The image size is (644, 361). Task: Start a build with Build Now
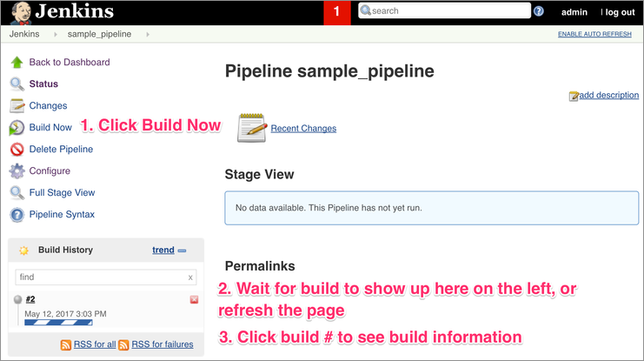(x=50, y=128)
